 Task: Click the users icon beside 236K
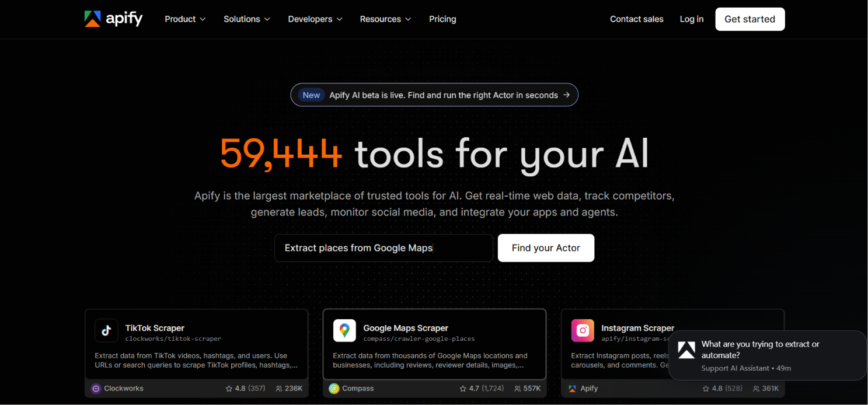click(x=279, y=389)
